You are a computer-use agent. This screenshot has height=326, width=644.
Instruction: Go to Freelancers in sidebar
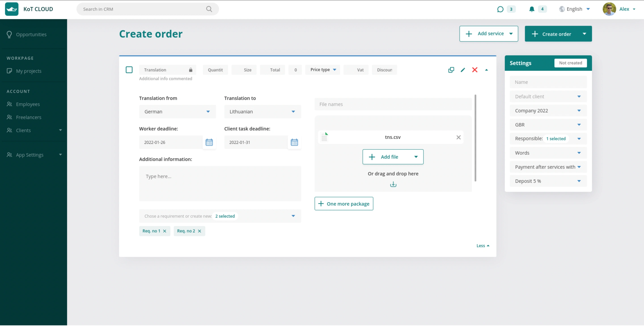point(28,117)
